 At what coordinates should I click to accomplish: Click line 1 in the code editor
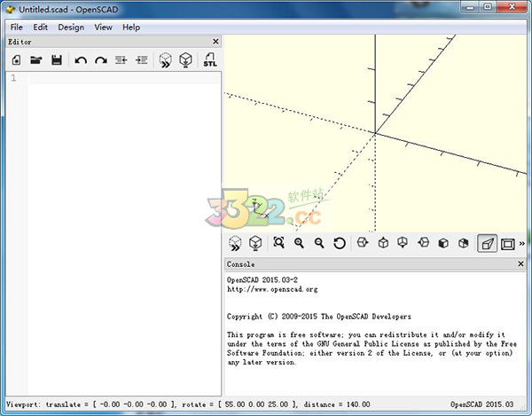click(124, 78)
